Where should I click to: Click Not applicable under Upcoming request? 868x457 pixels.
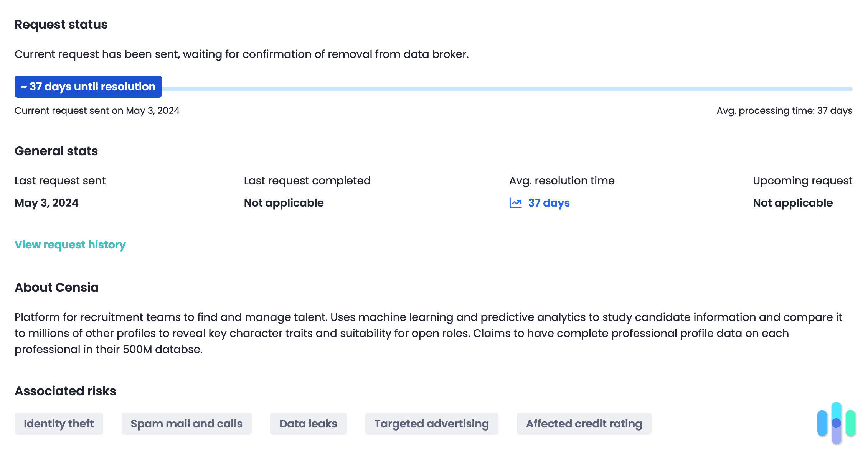coord(792,203)
